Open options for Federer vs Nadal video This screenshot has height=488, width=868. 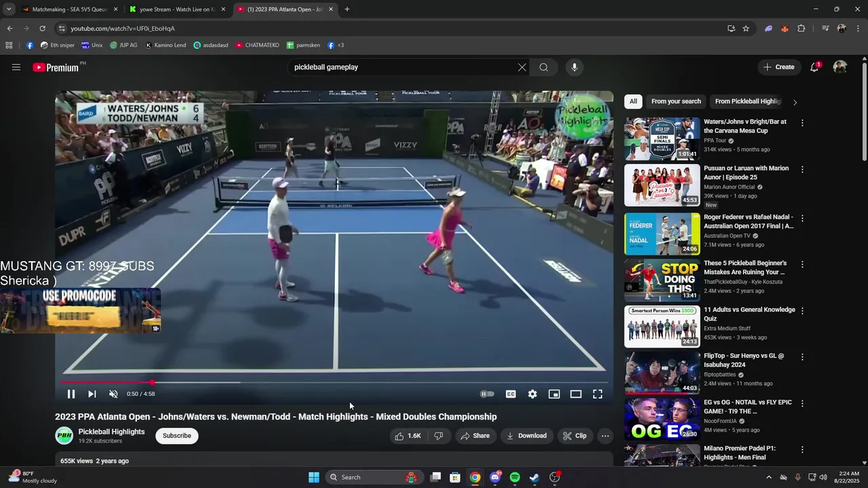(802, 218)
